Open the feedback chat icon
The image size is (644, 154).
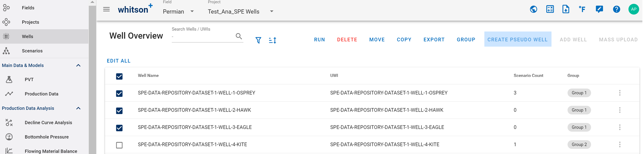coord(599,9)
